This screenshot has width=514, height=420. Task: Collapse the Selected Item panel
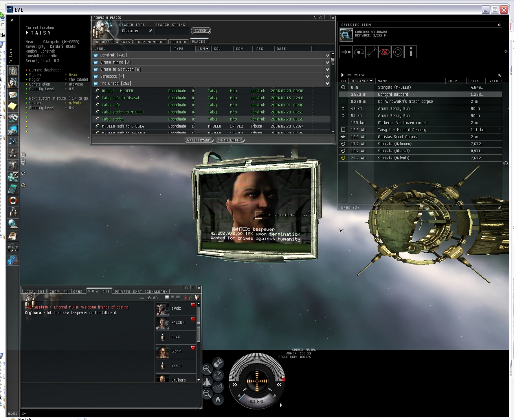tap(499, 25)
